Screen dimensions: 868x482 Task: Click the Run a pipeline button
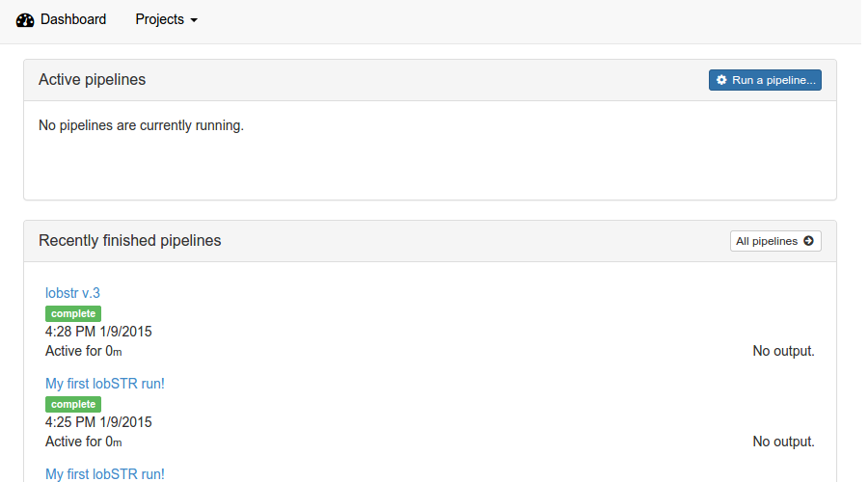tap(765, 80)
